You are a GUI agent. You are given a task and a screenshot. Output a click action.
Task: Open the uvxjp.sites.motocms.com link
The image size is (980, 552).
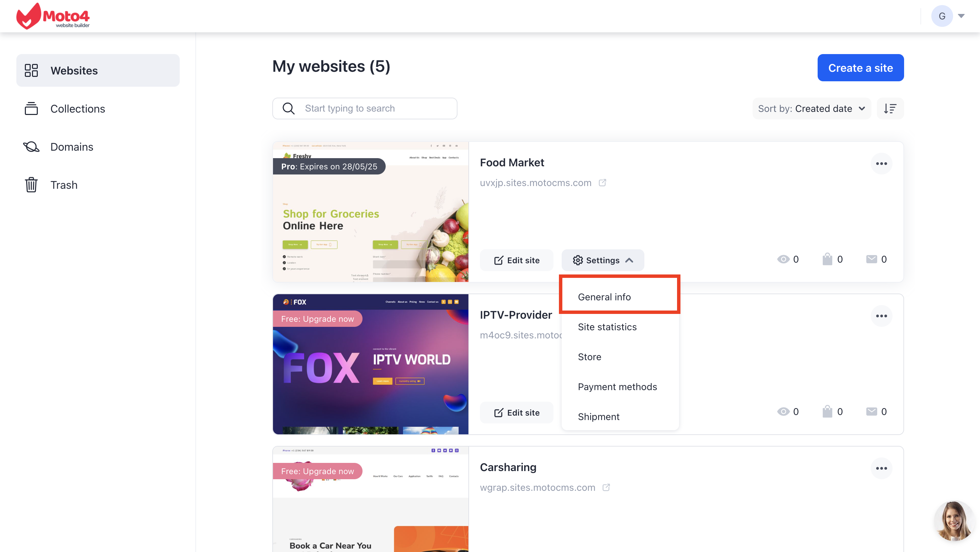tap(535, 183)
